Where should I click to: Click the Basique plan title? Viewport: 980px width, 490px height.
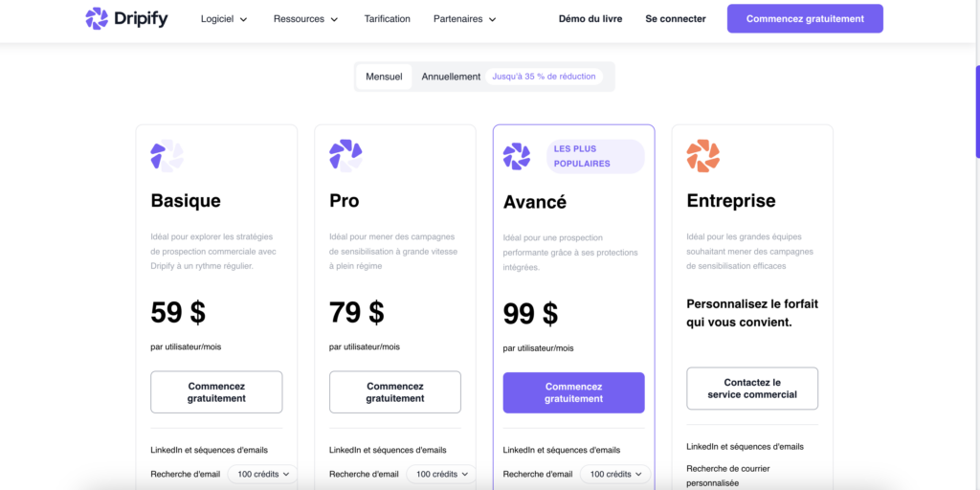tap(186, 201)
